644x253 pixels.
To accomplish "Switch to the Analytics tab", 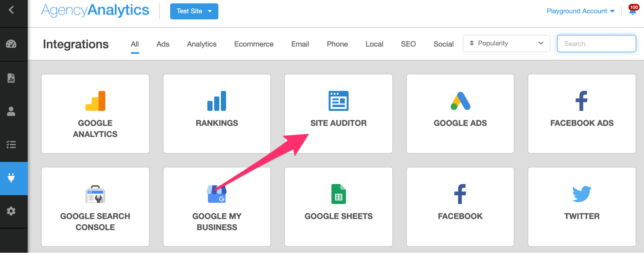I will 202,44.
